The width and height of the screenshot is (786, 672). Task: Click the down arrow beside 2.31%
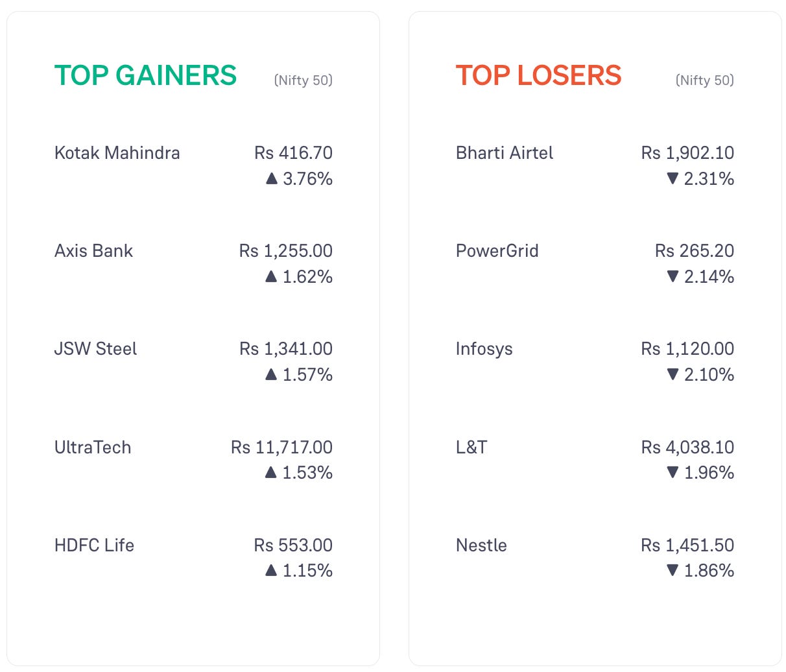(x=673, y=178)
